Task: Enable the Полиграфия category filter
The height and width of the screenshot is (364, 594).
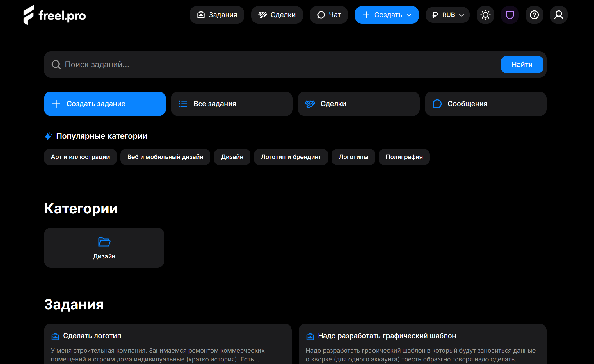Action: click(404, 157)
